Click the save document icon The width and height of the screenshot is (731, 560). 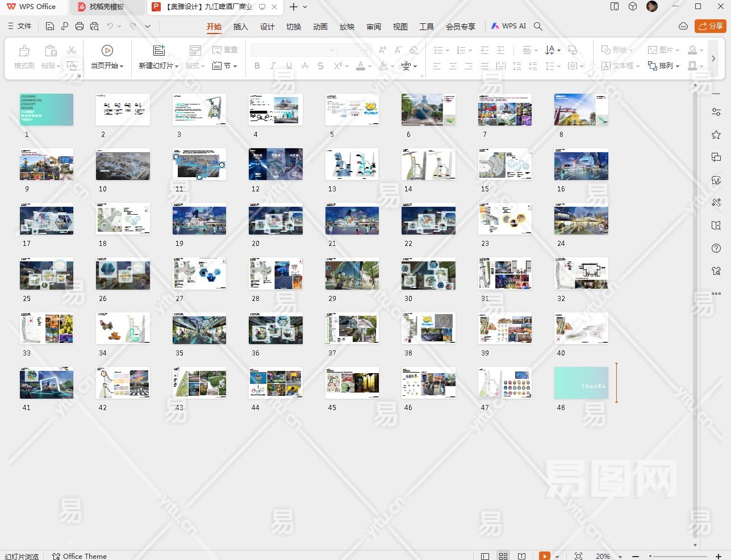(x=50, y=26)
